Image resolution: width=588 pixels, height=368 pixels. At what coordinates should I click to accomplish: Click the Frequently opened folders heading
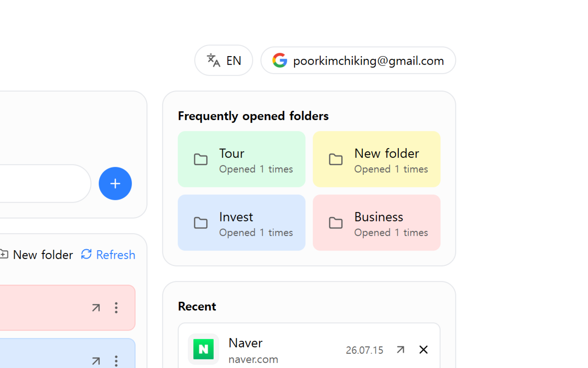(x=253, y=116)
